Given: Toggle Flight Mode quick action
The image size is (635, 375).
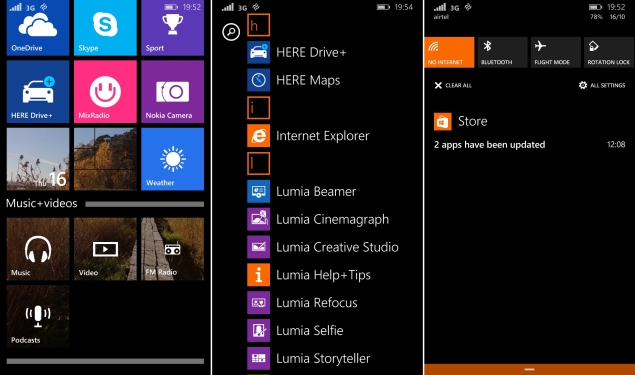Looking at the screenshot, I should point(556,52).
